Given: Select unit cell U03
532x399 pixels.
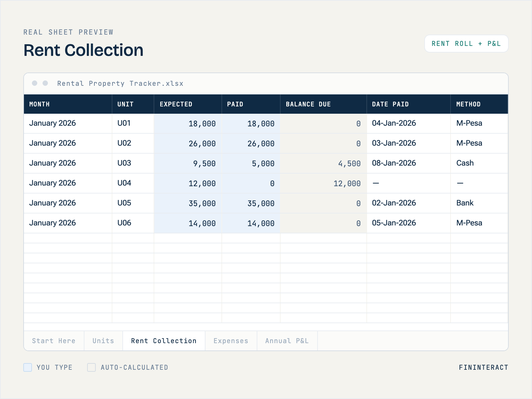Looking at the screenshot, I should tap(133, 163).
